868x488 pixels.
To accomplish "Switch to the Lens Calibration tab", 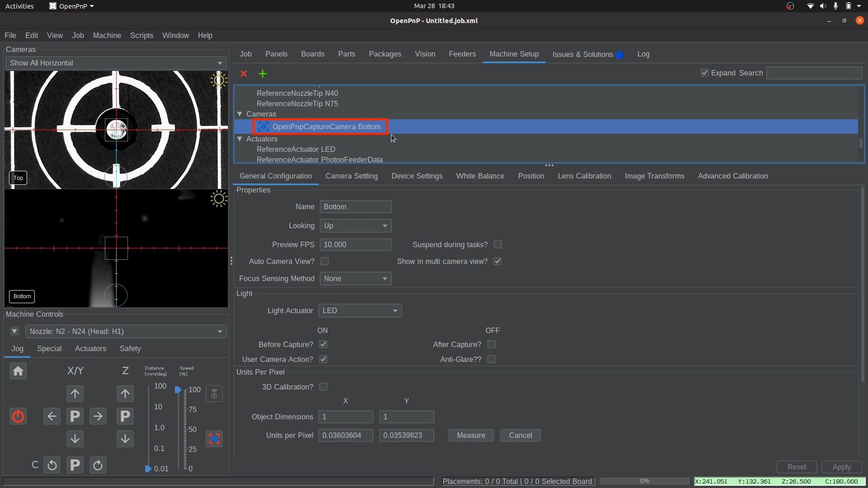I will (584, 176).
